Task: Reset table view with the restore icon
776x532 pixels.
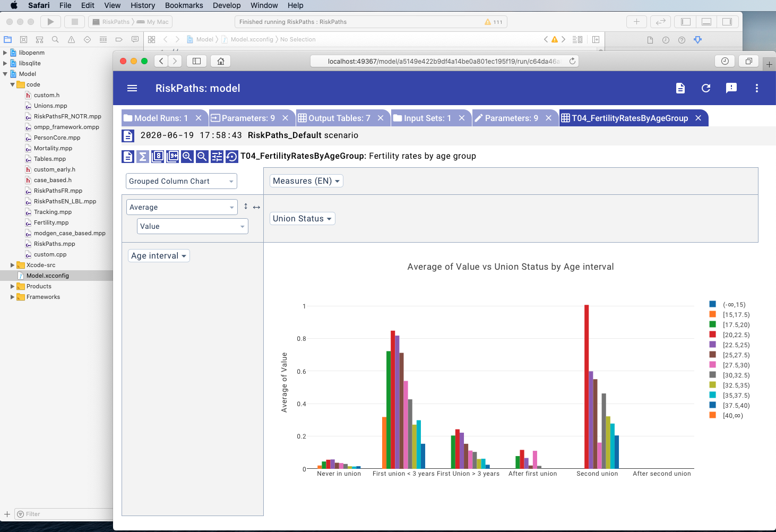Action: (x=231, y=156)
